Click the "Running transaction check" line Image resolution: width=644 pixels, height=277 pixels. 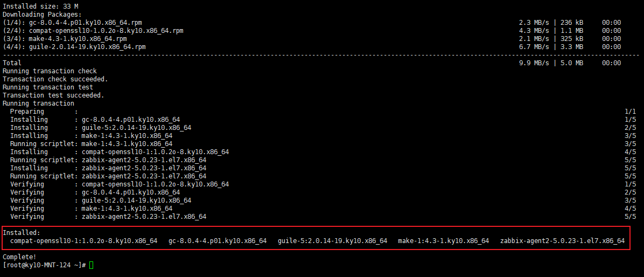50,71
